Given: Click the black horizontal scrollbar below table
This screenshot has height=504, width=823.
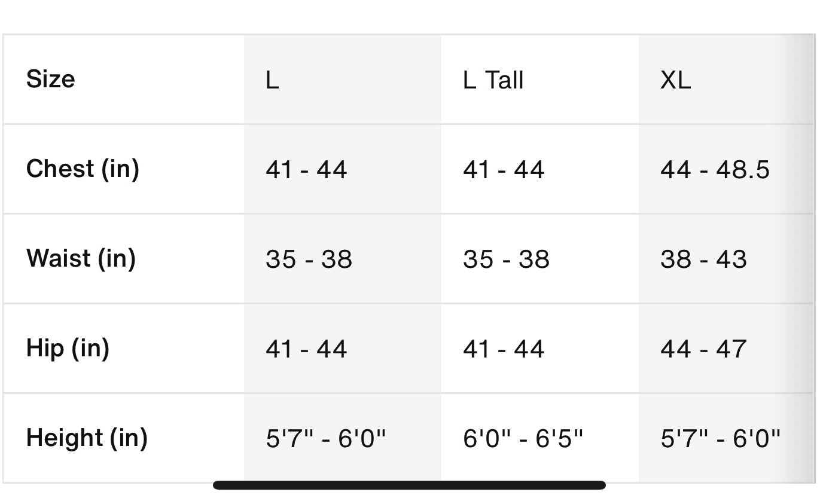Looking at the screenshot, I should (x=409, y=485).
